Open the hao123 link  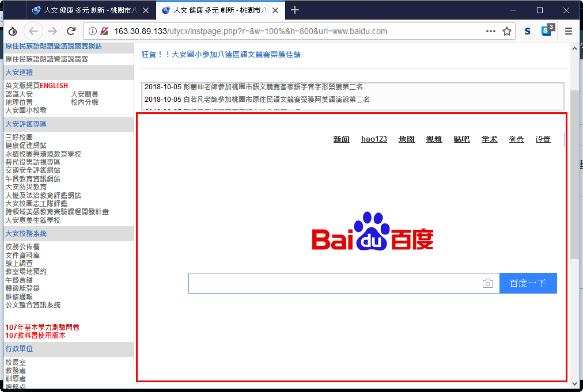(x=374, y=139)
